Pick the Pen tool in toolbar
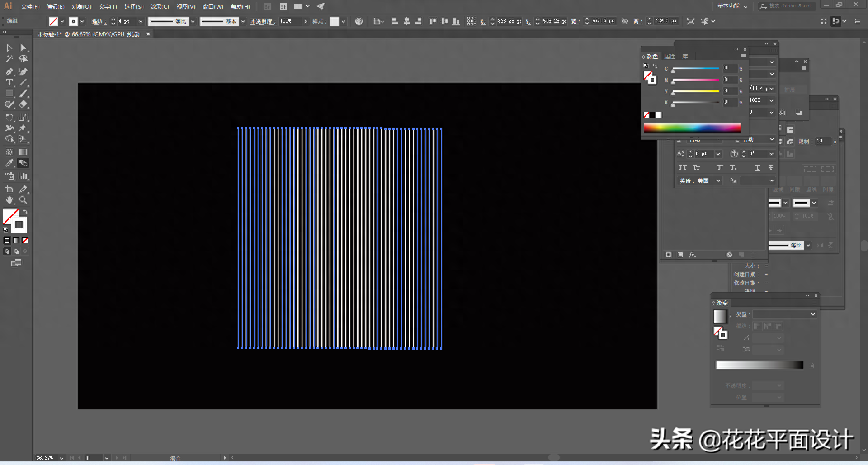The height and width of the screenshot is (465, 868). click(x=9, y=71)
